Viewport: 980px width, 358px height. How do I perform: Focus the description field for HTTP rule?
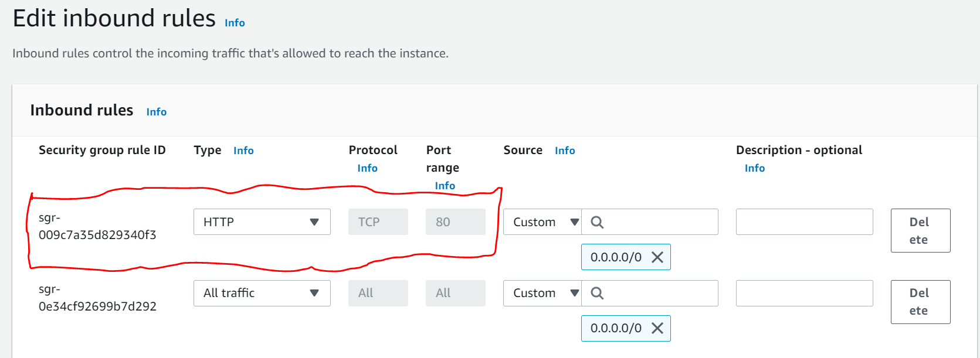805,222
